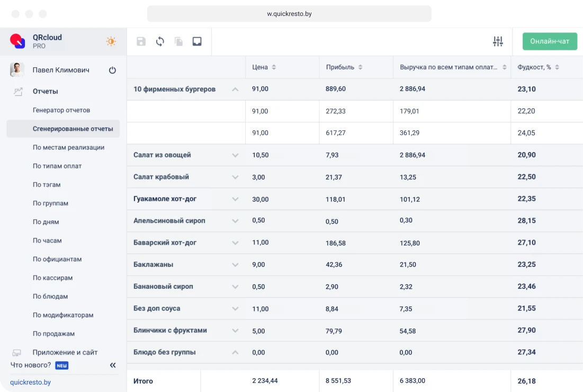The width and height of the screenshot is (583, 392).
Task: Click the power logout icon beside Павел Климович
Action: tap(112, 70)
